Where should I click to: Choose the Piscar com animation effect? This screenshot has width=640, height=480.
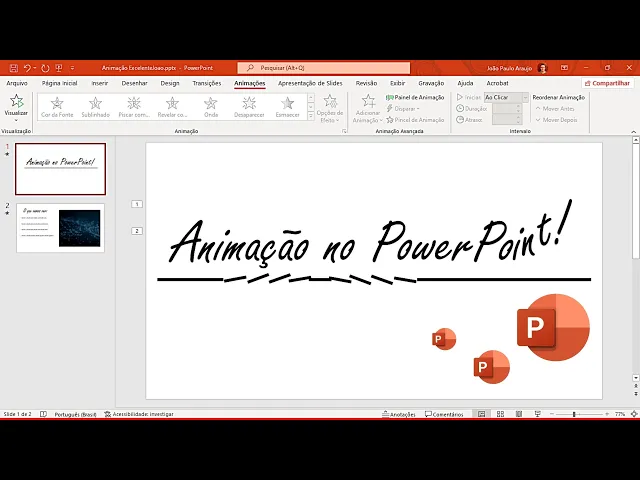[134, 107]
